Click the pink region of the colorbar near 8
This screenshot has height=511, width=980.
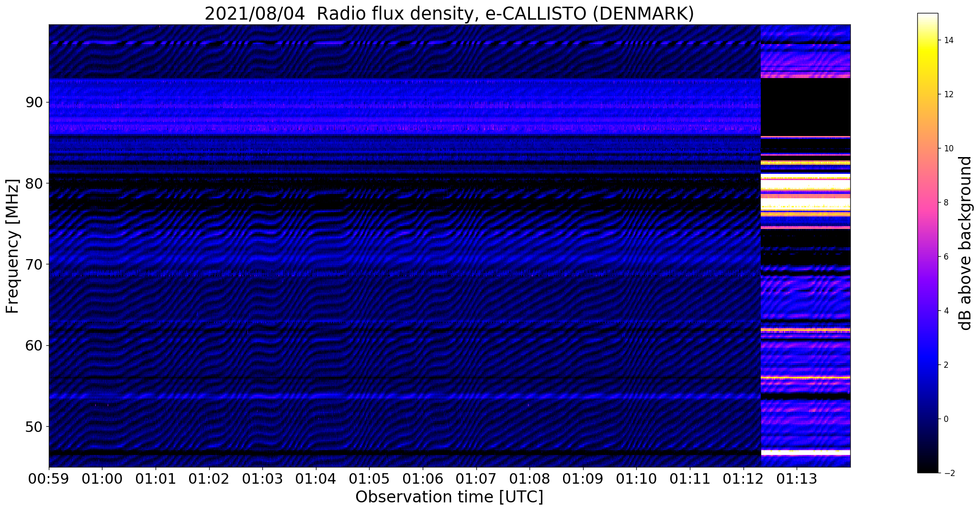pyautogui.click(x=927, y=203)
